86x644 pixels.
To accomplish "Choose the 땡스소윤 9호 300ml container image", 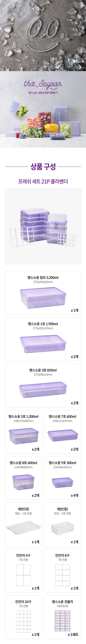I will 62,483.
